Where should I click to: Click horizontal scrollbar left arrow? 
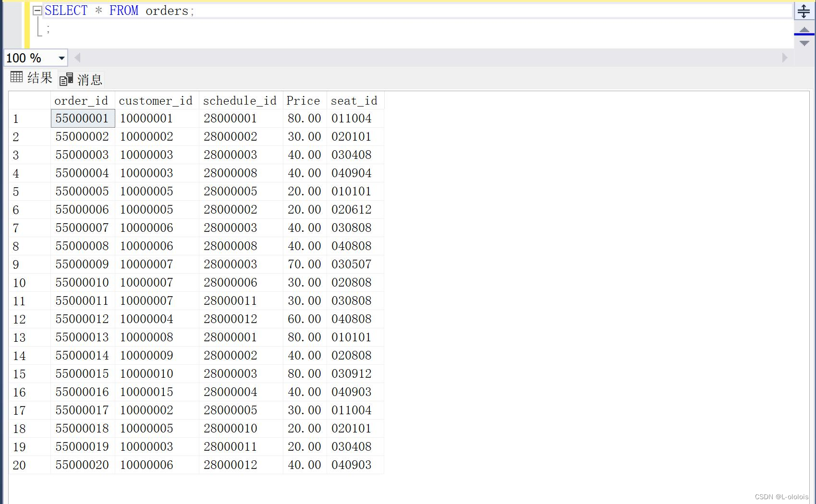coord(77,58)
